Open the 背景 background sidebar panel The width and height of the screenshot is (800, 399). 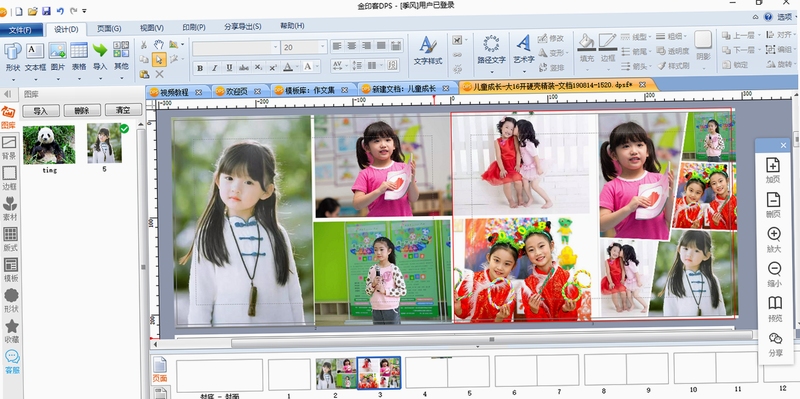[10, 147]
